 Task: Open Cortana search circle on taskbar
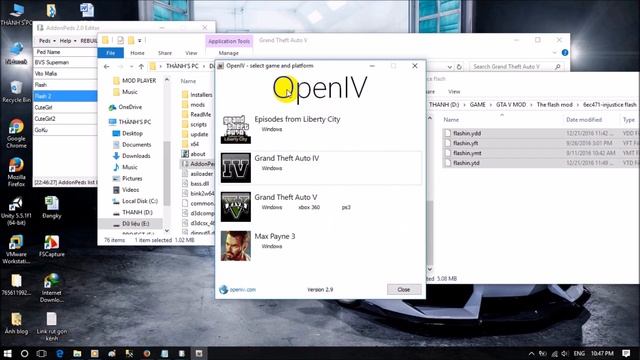[x=24, y=353]
